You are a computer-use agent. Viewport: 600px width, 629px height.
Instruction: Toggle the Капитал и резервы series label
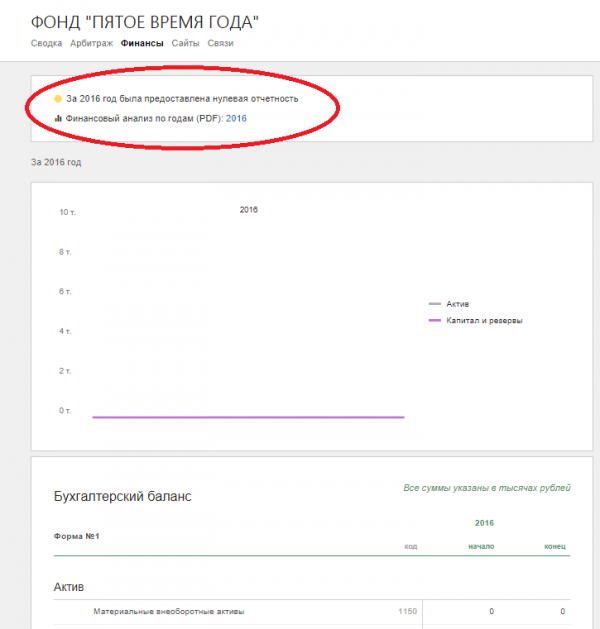pyautogui.click(x=485, y=320)
